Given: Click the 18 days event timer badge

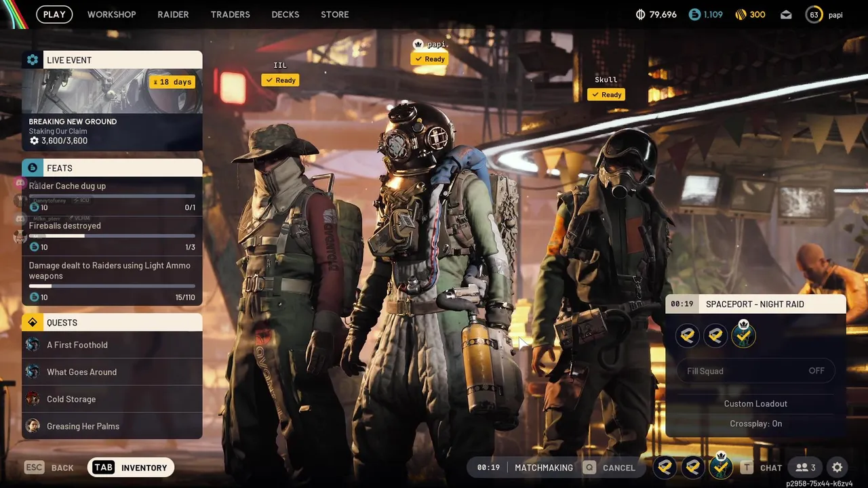Looking at the screenshot, I should tap(173, 82).
